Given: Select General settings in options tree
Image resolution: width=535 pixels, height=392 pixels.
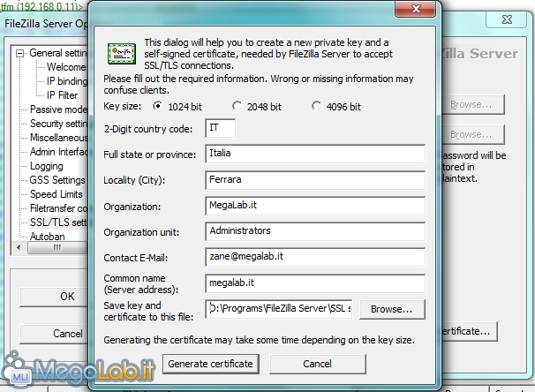Looking at the screenshot, I should click(x=57, y=53).
